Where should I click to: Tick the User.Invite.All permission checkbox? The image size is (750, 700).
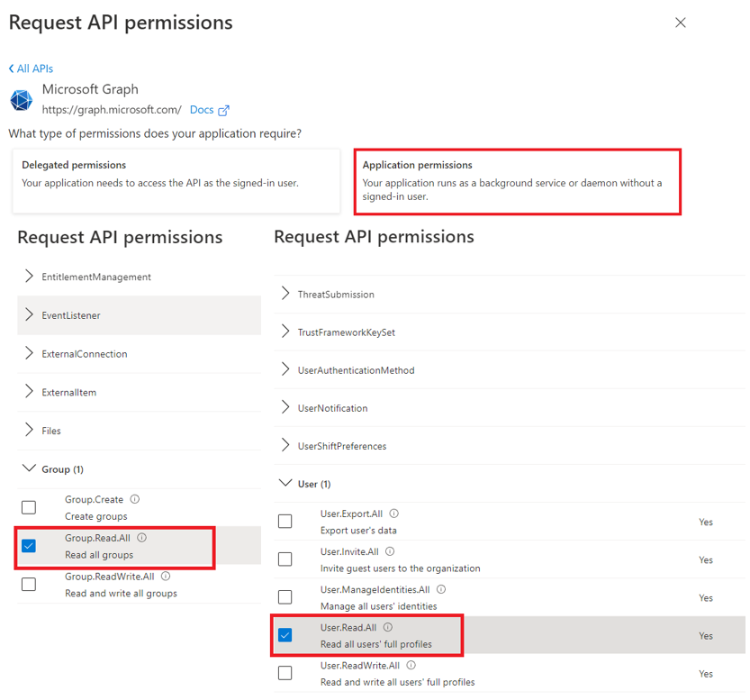coord(285,559)
